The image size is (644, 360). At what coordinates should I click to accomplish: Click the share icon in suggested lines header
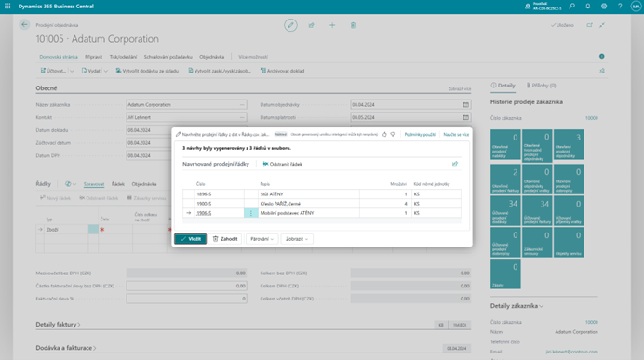(455, 164)
